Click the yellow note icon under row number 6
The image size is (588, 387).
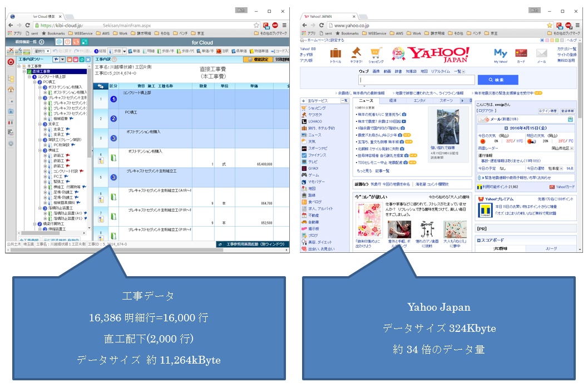click(x=101, y=199)
